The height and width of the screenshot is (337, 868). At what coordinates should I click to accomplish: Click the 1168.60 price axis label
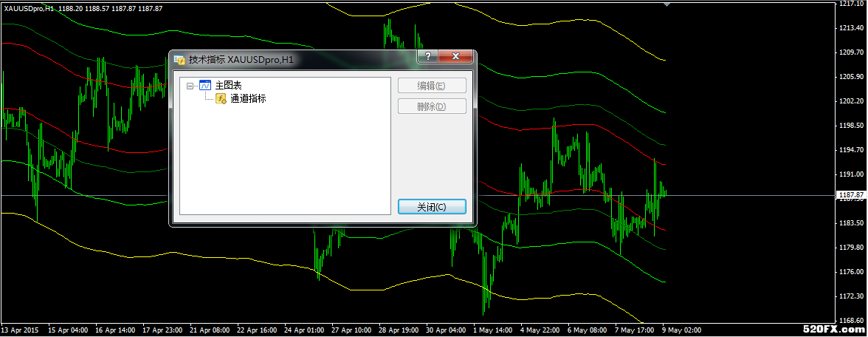(851, 321)
